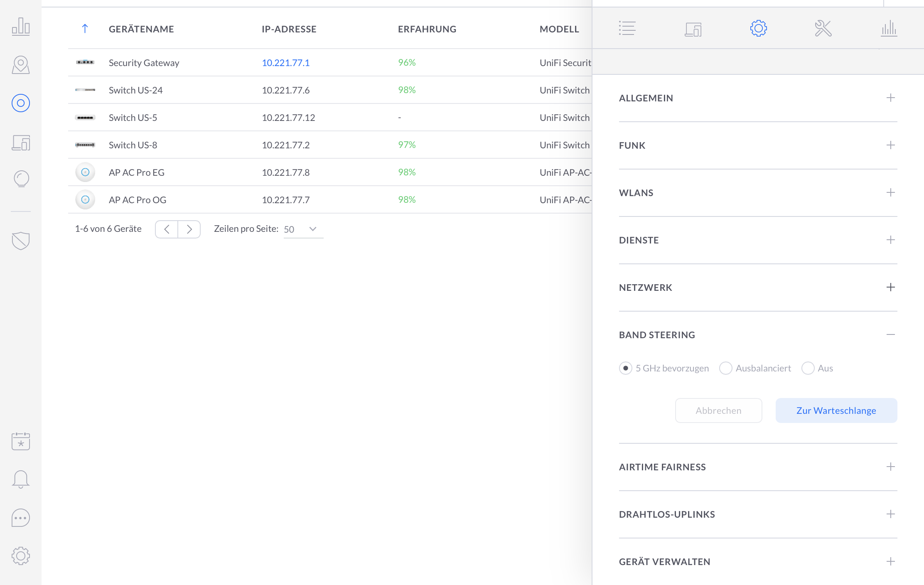924x585 pixels.
Task: Switch to the device tools wrench tab
Action: (x=823, y=29)
